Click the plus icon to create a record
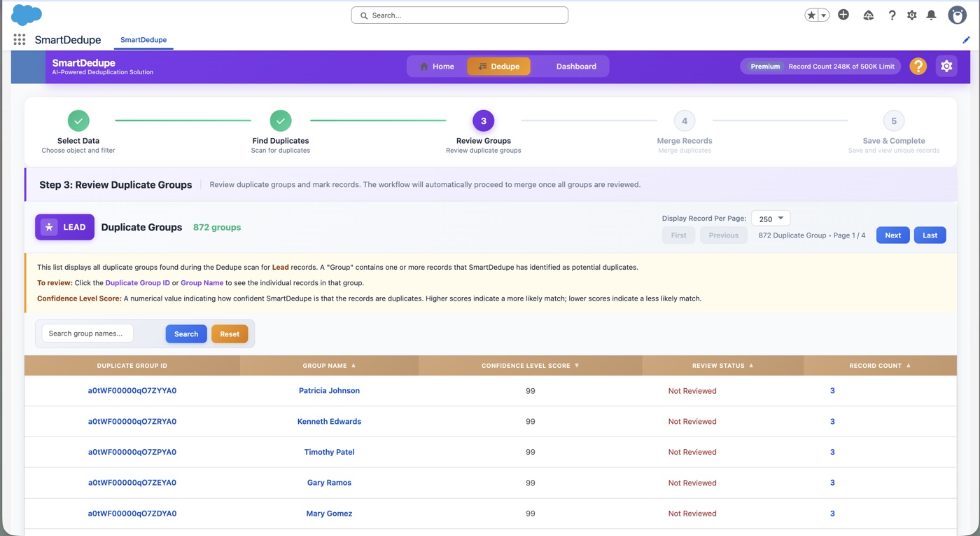 [x=843, y=14]
